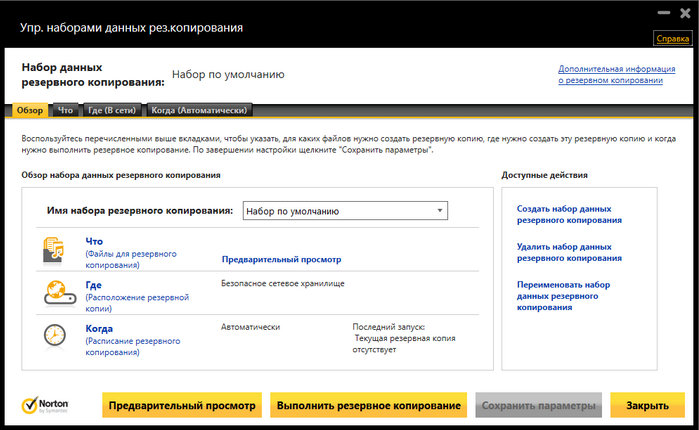Viewport: 699px width, 430px height.
Task: Click 'Создать набор данных резервного копирования'
Action: pyautogui.click(x=569, y=214)
